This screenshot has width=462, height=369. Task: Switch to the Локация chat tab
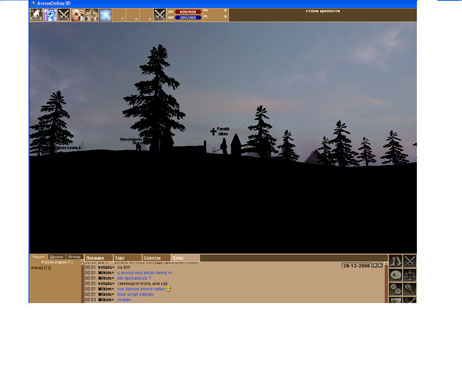(x=99, y=258)
